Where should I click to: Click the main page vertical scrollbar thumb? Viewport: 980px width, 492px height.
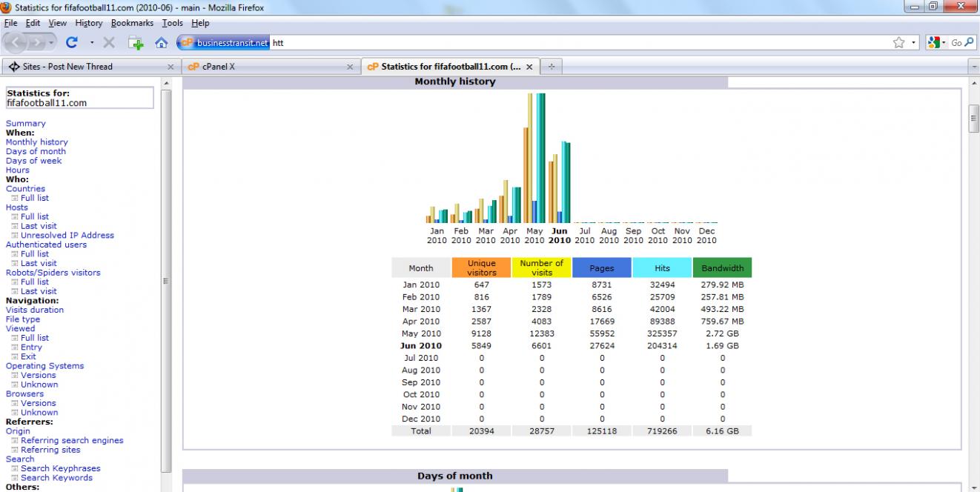point(974,119)
